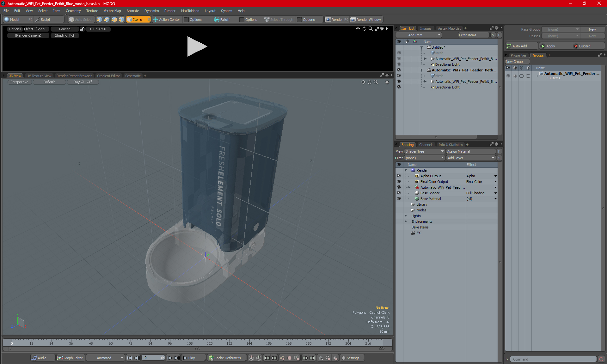
Task: Toggle Auto Select mode
Action: pos(81,20)
